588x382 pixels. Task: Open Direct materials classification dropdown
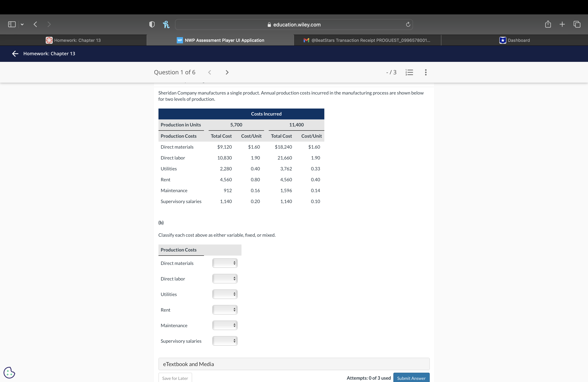pos(225,263)
